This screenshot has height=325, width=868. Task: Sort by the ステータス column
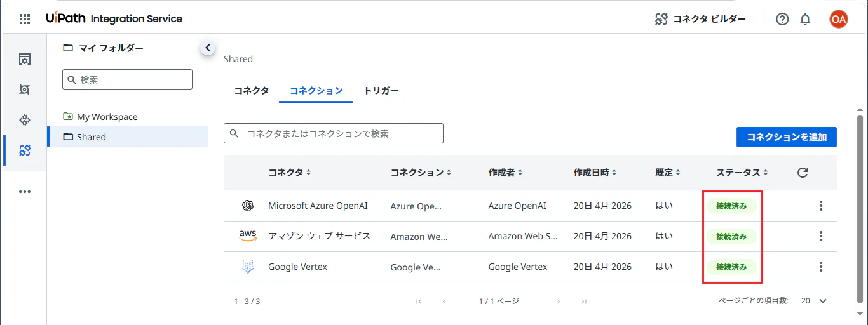[742, 173]
